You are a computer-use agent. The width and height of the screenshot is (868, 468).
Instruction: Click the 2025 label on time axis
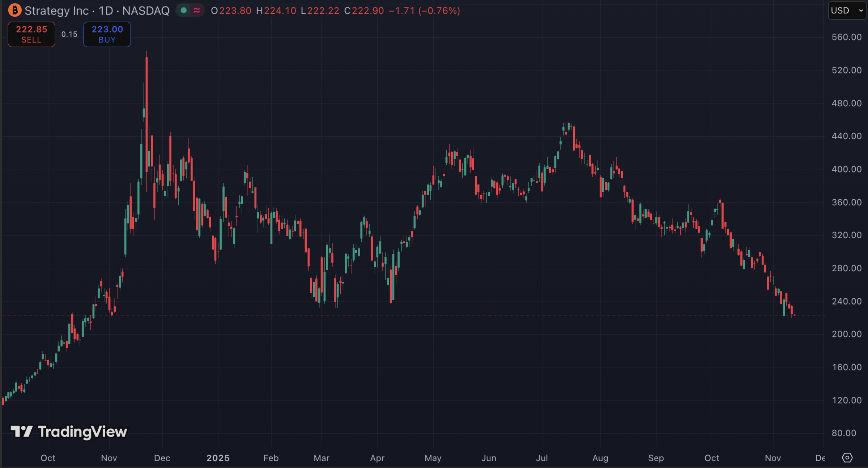(x=218, y=458)
